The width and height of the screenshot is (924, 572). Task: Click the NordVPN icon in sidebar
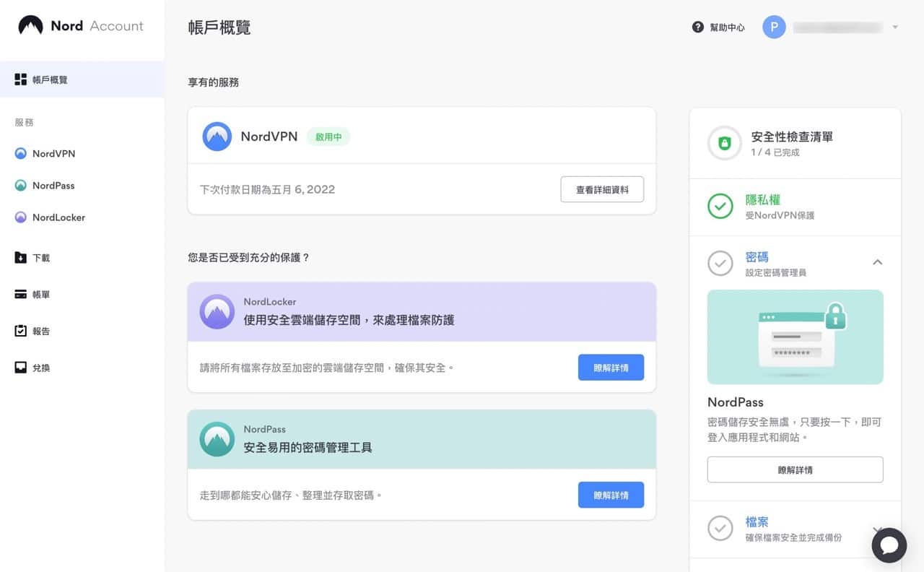tap(21, 154)
